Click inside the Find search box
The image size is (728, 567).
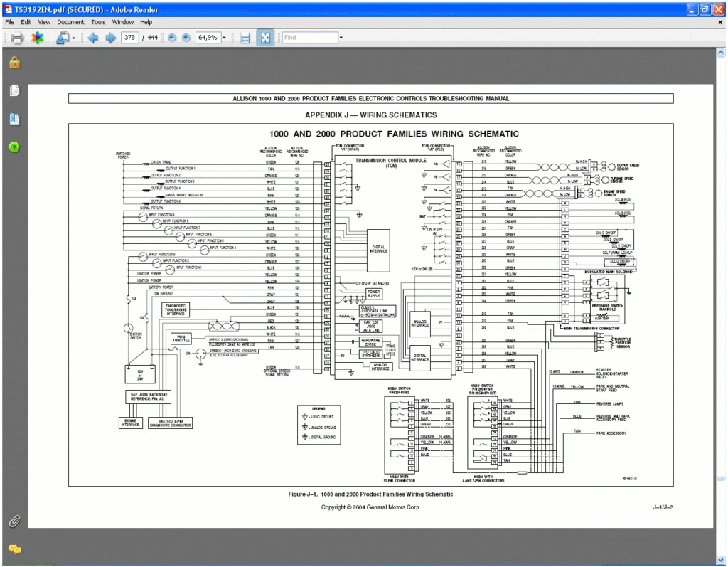click(x=309, y=38)
